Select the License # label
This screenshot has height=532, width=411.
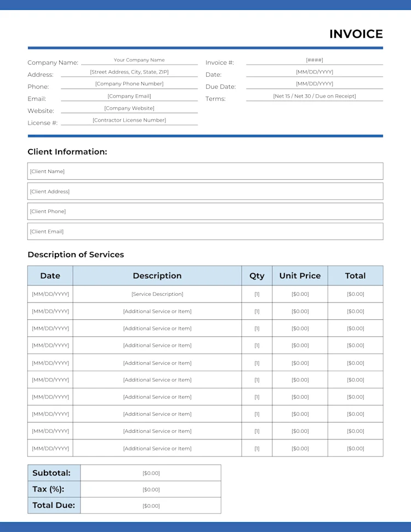(x=42, y=123)
